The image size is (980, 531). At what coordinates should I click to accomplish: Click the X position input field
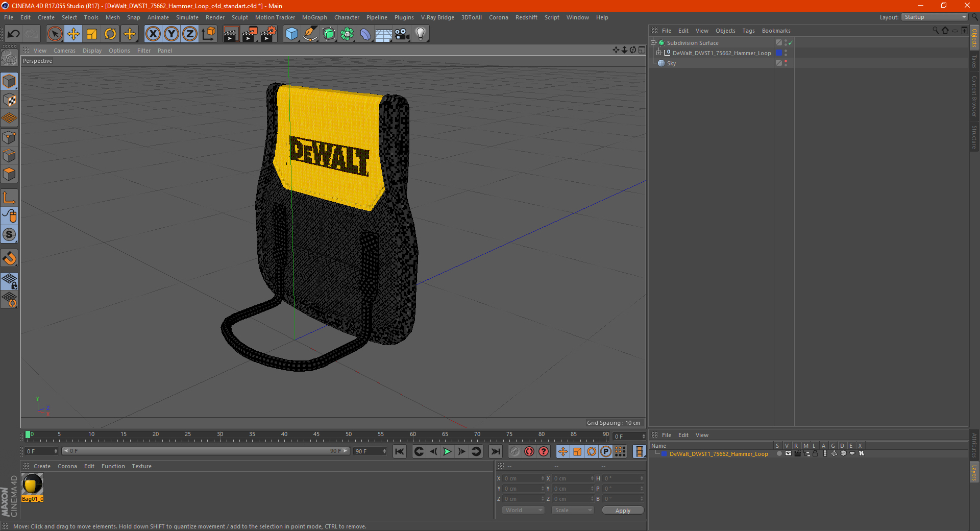point(523,478)
